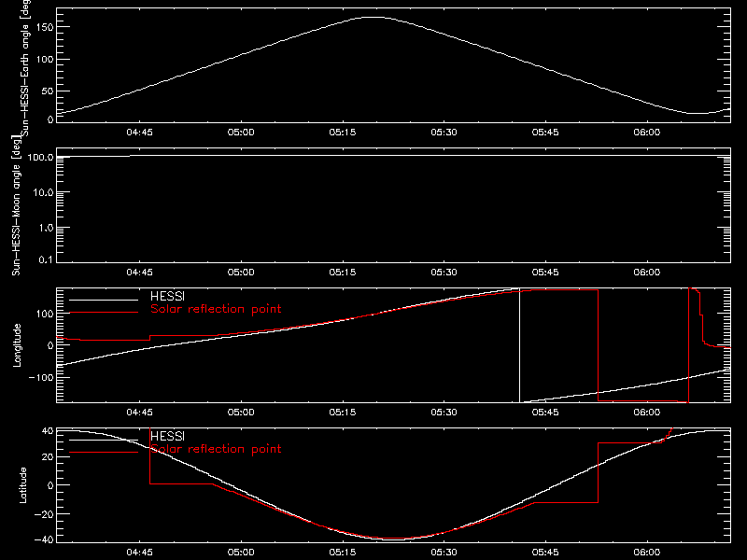Pick 06:00 label under Earth angle plot
747x560 pixels.
tap(647, 133)
